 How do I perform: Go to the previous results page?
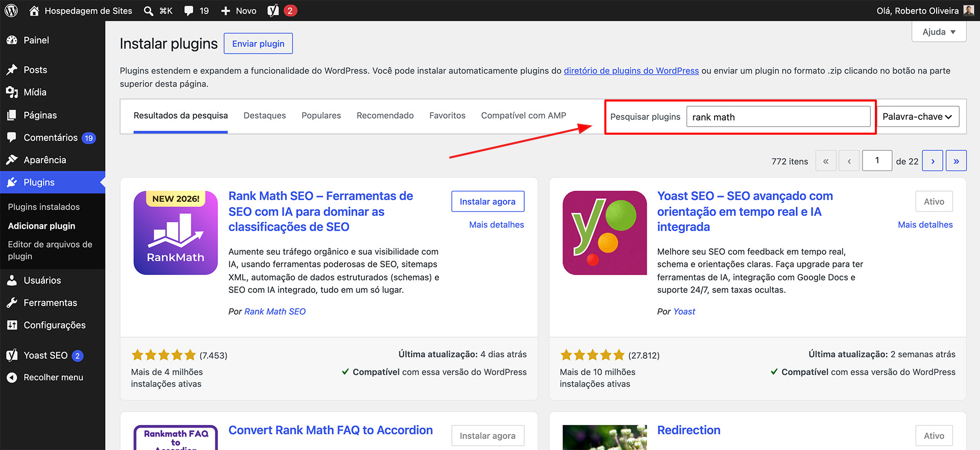click(x=849, y=161)
